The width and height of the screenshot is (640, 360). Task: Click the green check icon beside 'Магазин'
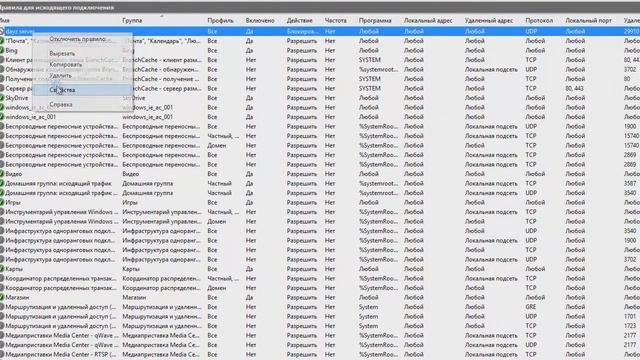coord(2,298)
